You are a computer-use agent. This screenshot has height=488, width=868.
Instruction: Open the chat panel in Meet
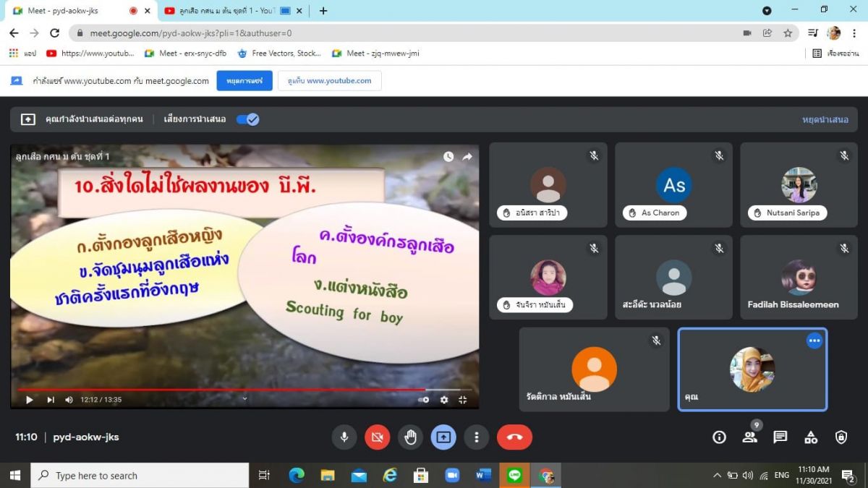(x=780, y=437)
